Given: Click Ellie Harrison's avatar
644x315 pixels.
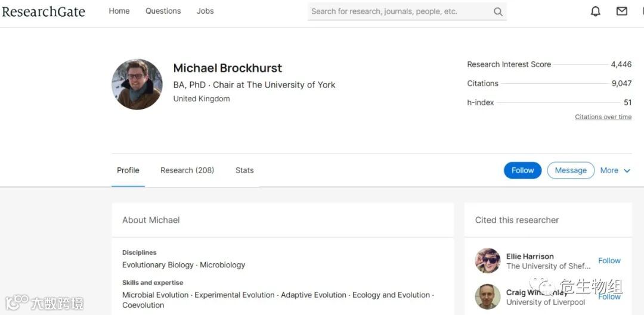Looking at the screenshot, I should click(488, 261).
